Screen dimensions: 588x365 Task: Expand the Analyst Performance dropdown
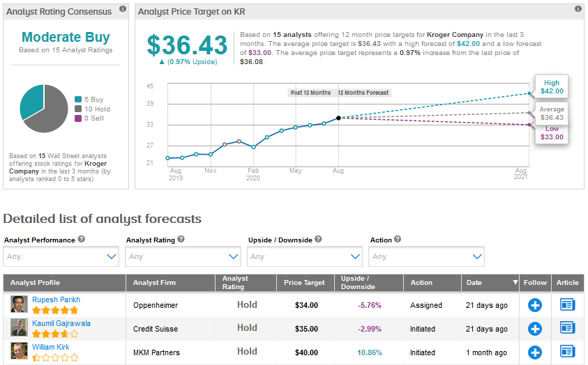[x=61, y=256]
